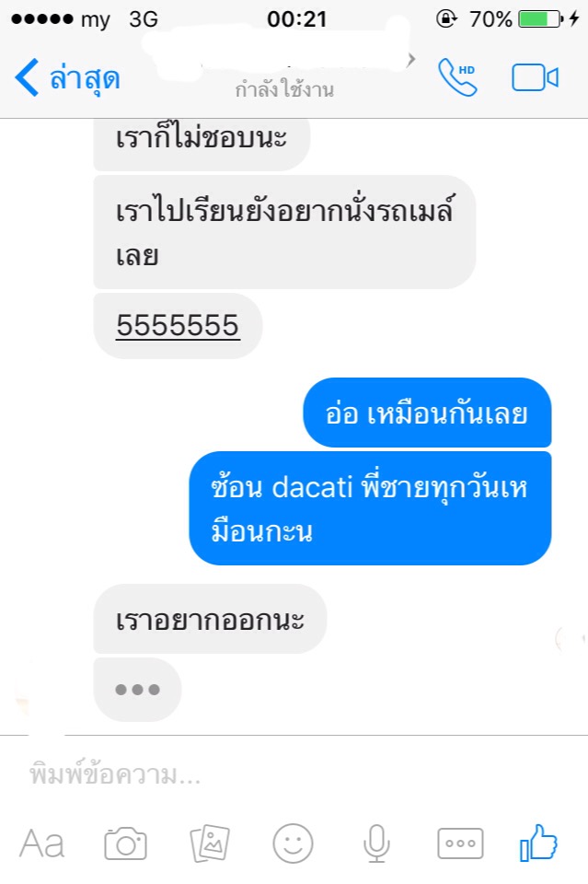Open the photo gallery picker
588x884 pixels.
pos(210,844)
